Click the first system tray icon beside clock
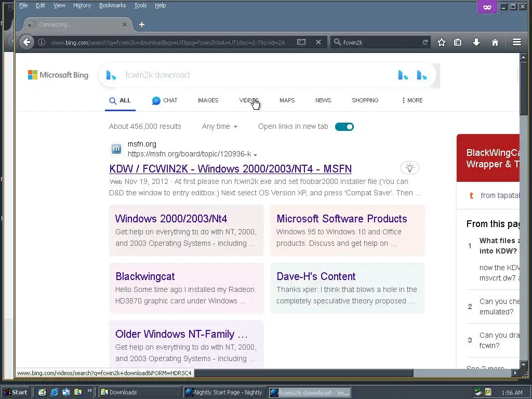532x399 pixels. point(478,392)
